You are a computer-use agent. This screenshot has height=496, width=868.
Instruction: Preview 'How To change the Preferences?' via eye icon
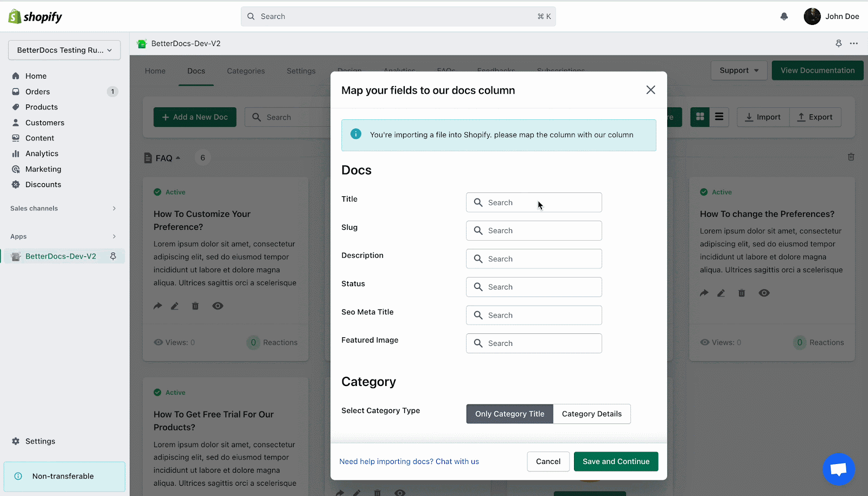tap(764, 293)
